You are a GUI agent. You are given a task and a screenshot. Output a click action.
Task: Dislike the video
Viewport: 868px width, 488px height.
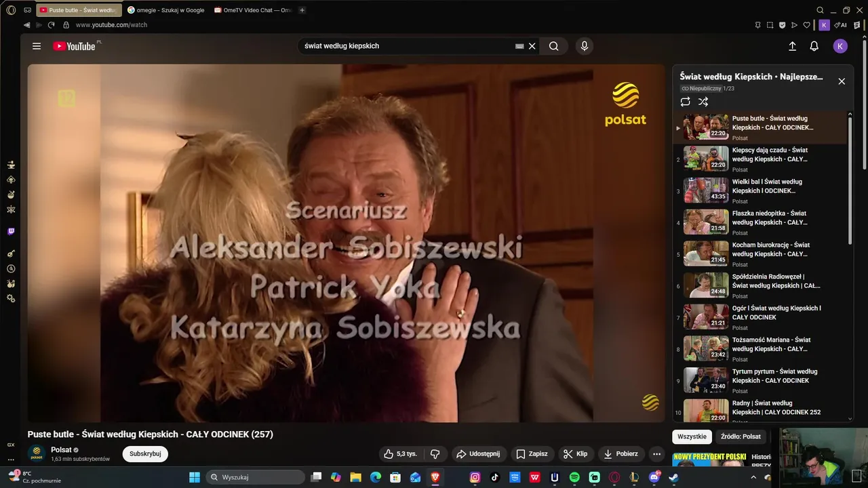coord(435,453)
